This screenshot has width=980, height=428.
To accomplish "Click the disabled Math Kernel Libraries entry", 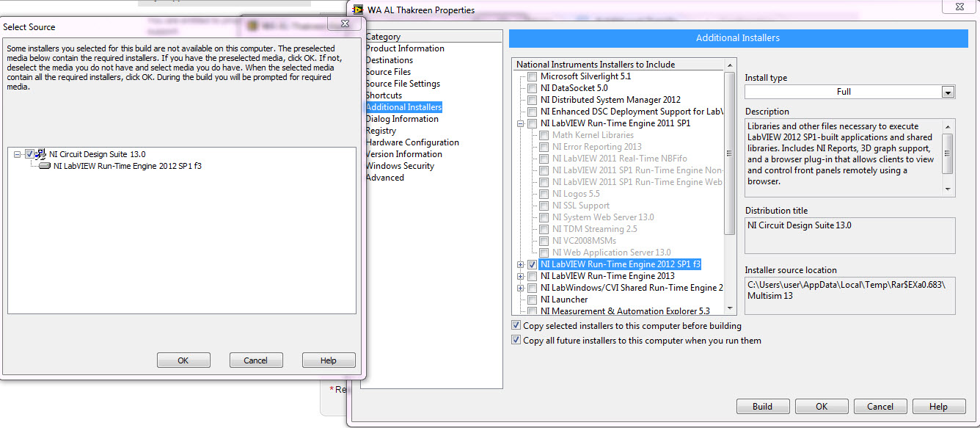I will coord(593,135).
